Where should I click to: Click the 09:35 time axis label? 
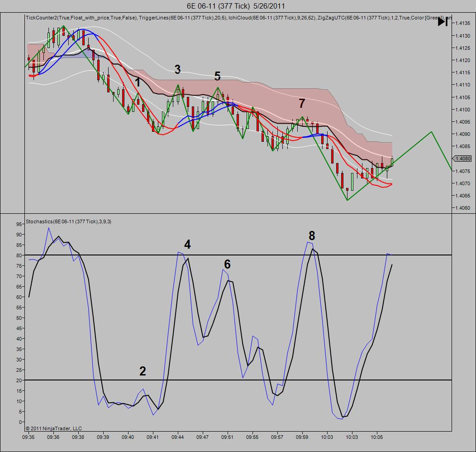click(28, 438)
